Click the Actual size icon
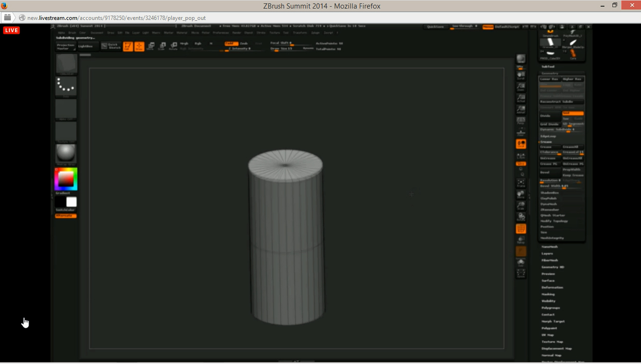Screen dimensions: 641x364 [521, 98]
